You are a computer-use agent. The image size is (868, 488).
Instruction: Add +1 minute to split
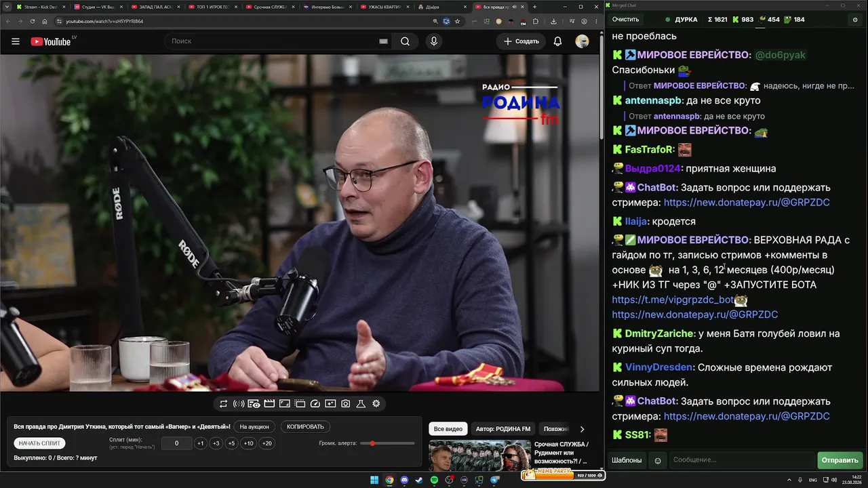tap(200, 443)
